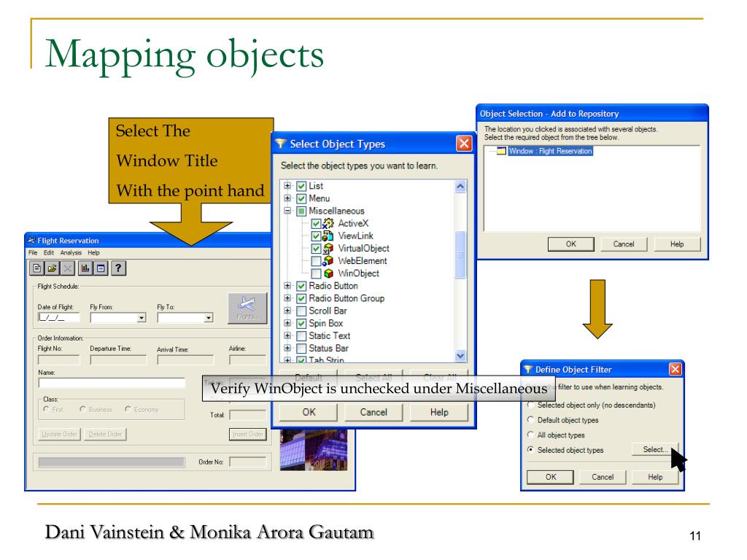The width and height of the screenshot is (747, 560).
Task: Click Cancel in Select Object Types dialog
Action: coord(373,412)
